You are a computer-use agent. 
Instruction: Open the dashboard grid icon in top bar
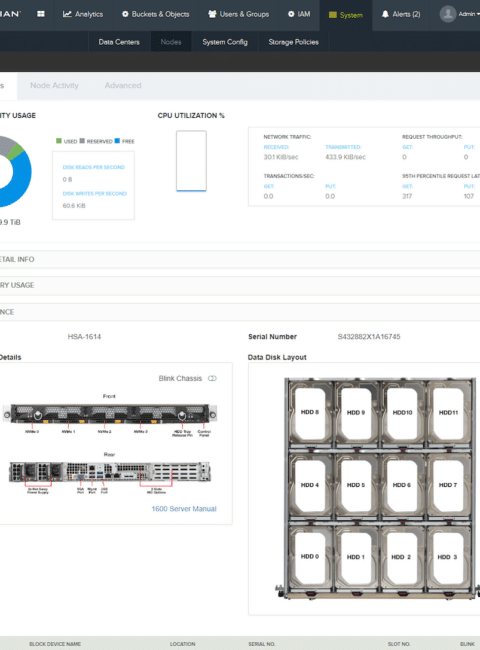(41, 14)
